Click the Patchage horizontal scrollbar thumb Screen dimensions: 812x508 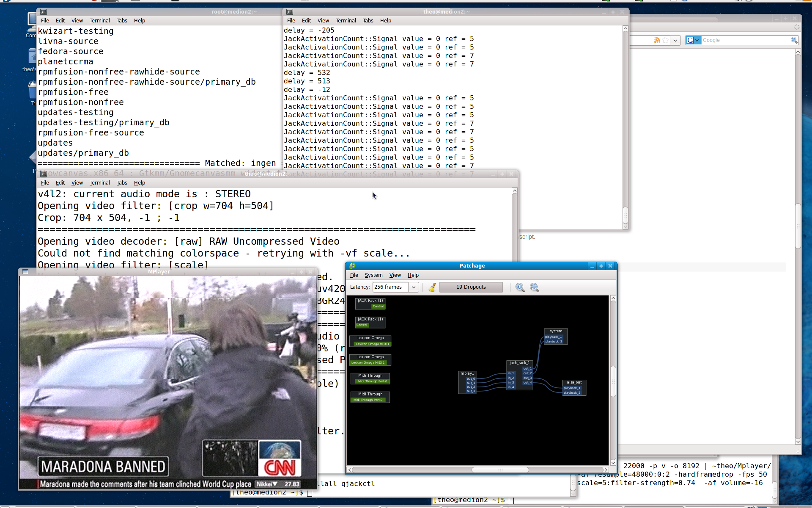pyautogui.click(x=500, y=470)
